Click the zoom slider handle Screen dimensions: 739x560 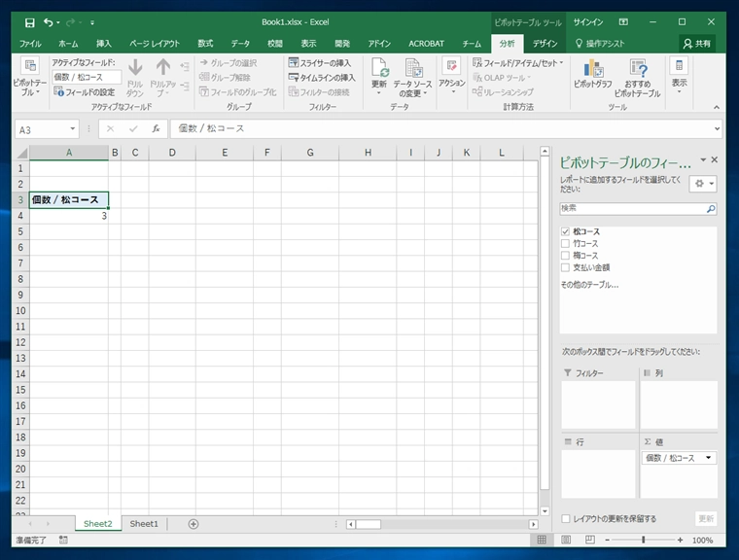click(644, 540)
